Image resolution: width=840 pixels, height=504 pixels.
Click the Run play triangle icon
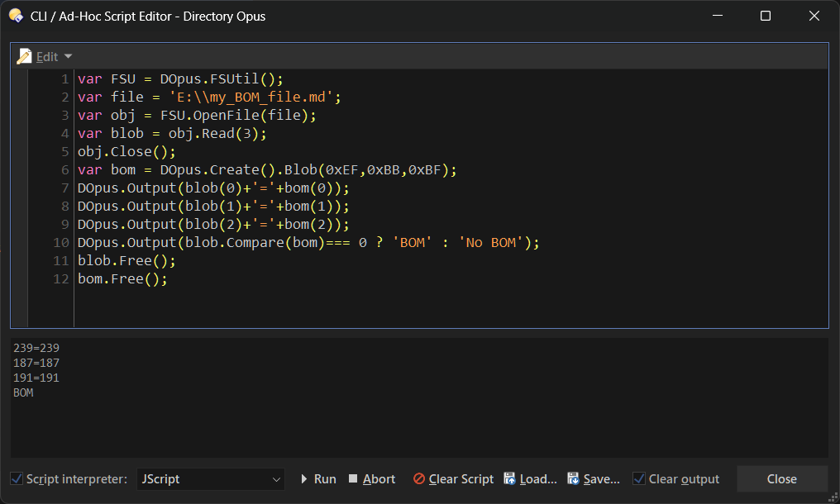[304, 479]
